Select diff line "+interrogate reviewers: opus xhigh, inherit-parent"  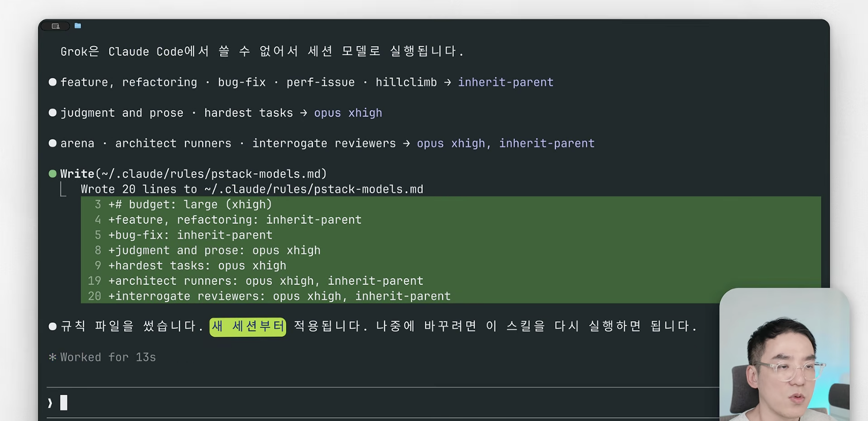point(451,296)
